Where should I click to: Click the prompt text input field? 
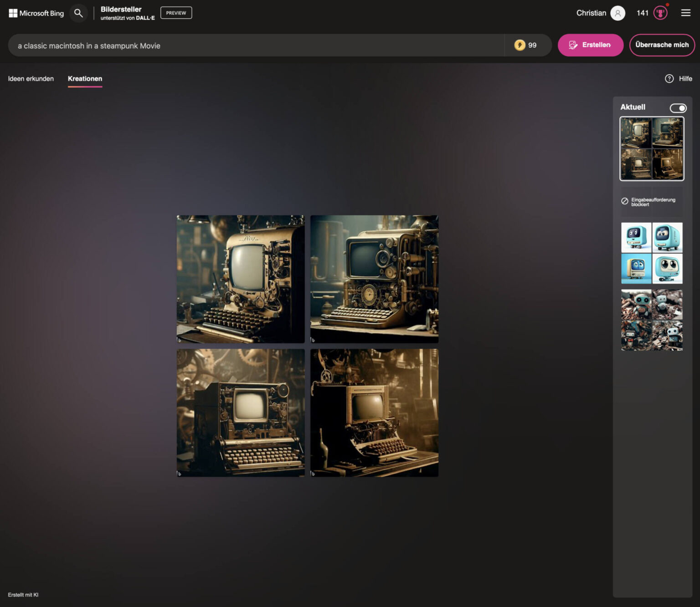click(x=256, y=46)
